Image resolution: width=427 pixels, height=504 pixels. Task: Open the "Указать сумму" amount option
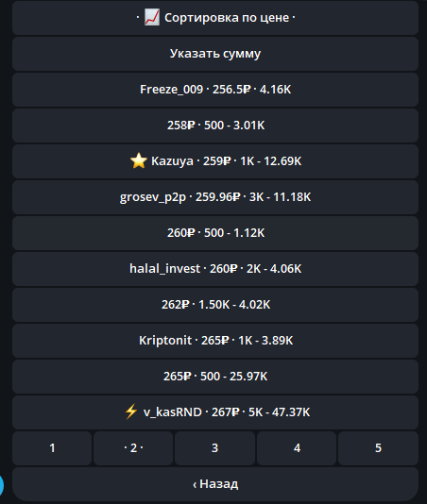tap(215, 54)
